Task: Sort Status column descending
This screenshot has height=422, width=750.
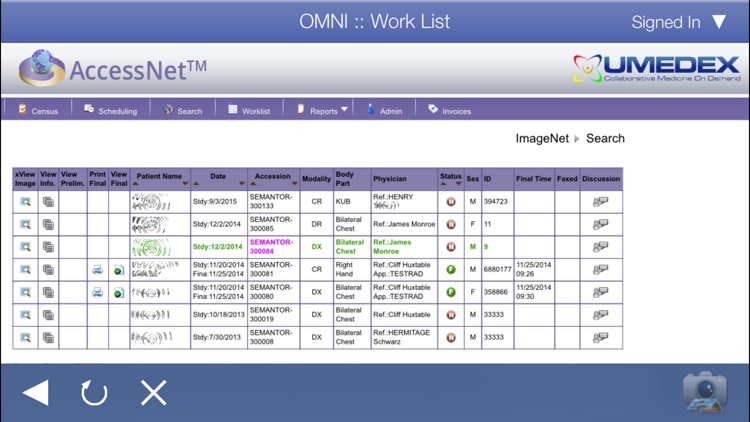Action: (459, 184)
